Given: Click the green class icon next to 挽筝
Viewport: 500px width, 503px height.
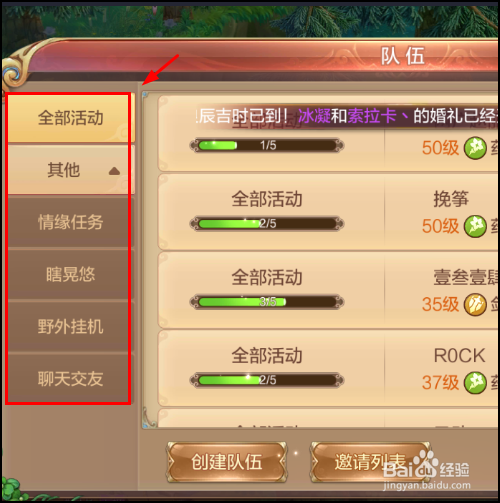Looking at the screenshot, I should point(475,226).
